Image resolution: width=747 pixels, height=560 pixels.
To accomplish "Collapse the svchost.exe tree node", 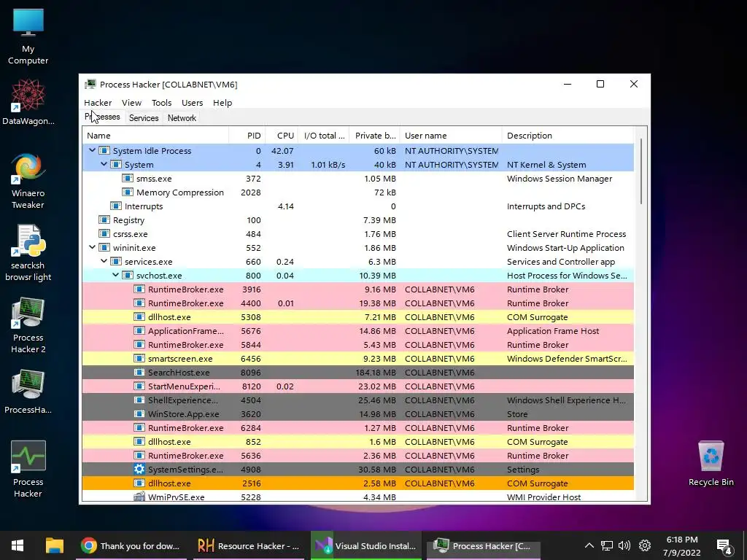I will coord(116,275).
